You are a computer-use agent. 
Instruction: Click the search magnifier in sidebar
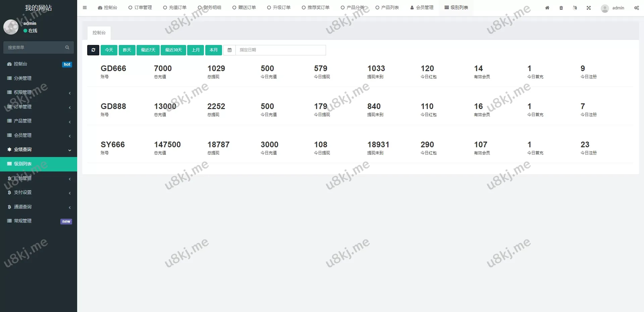[x=67, y=47]
